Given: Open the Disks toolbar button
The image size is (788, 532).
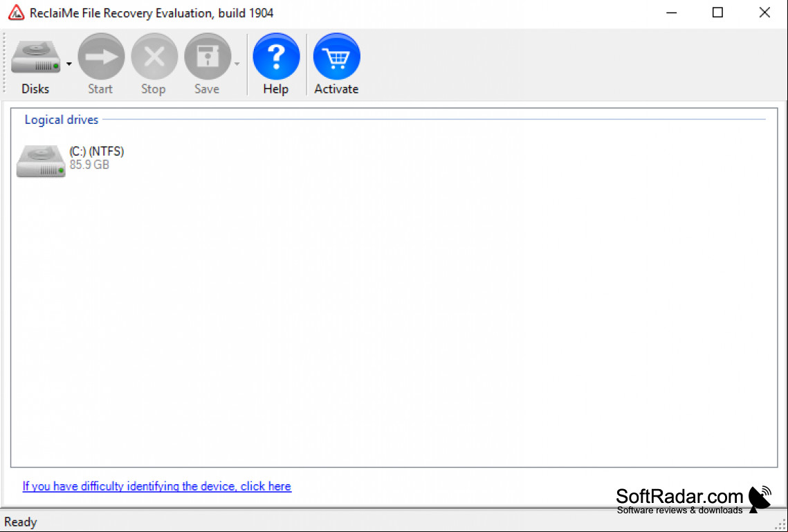Looking at the screenshot, I should (x=36, y=64).
